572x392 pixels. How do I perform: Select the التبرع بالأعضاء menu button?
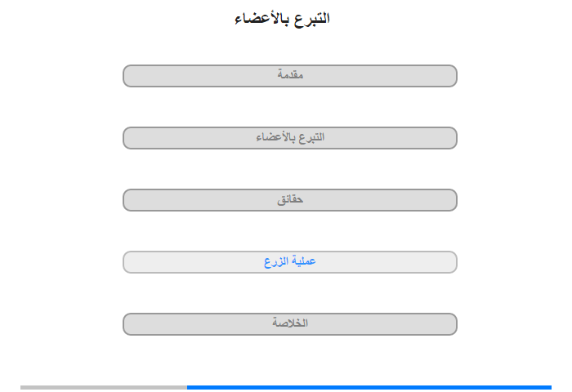pos(289,138)
